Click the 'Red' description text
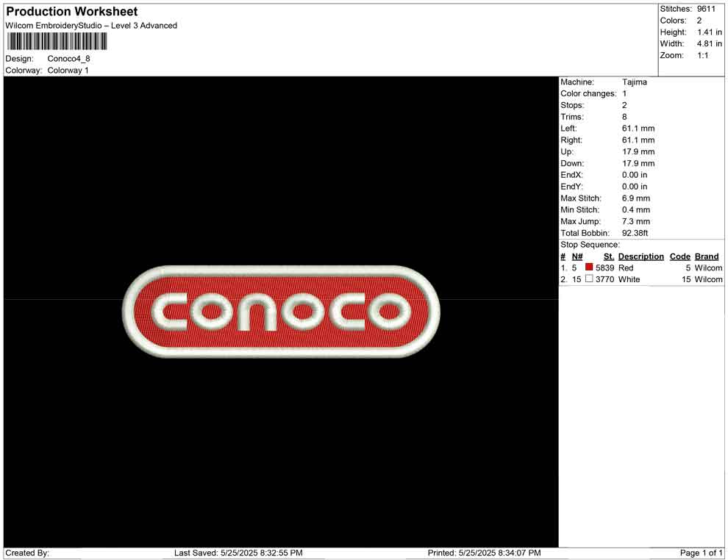 click(626, 268)
